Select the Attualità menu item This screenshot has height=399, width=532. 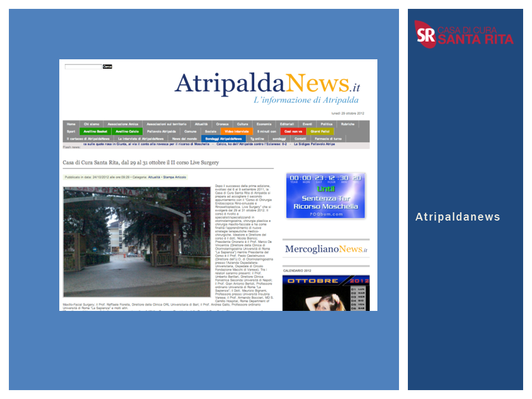201,124
